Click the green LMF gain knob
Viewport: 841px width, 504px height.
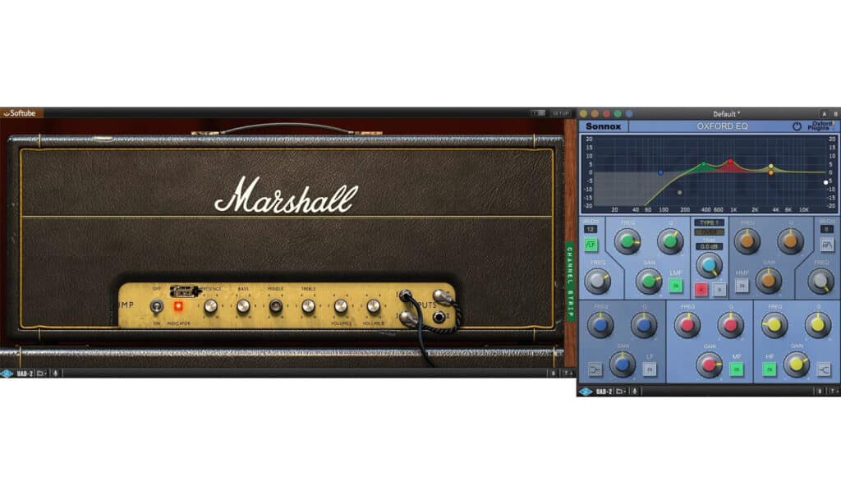pyautogui.click(x=649, y=281)
